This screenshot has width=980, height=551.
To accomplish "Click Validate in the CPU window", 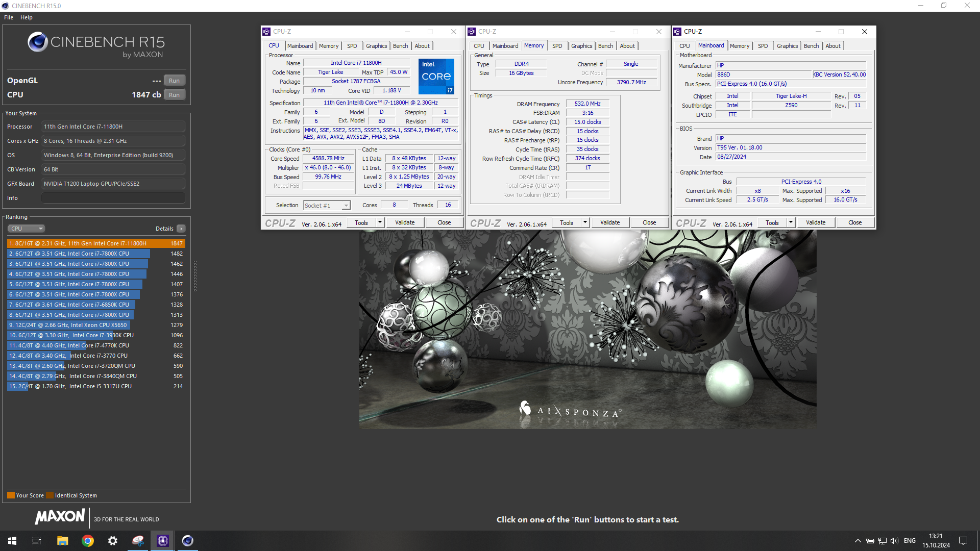I will coord(405,222).
